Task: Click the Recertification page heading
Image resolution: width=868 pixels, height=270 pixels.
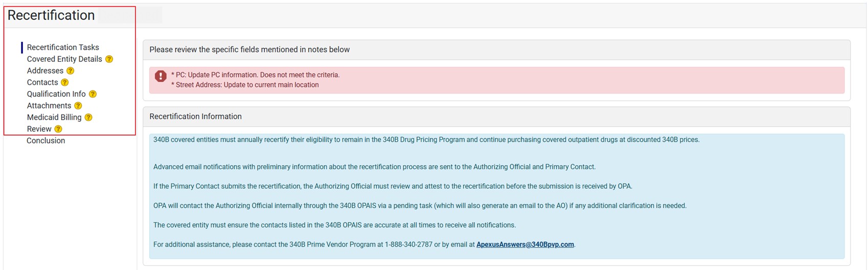Action: coord(51,15)
